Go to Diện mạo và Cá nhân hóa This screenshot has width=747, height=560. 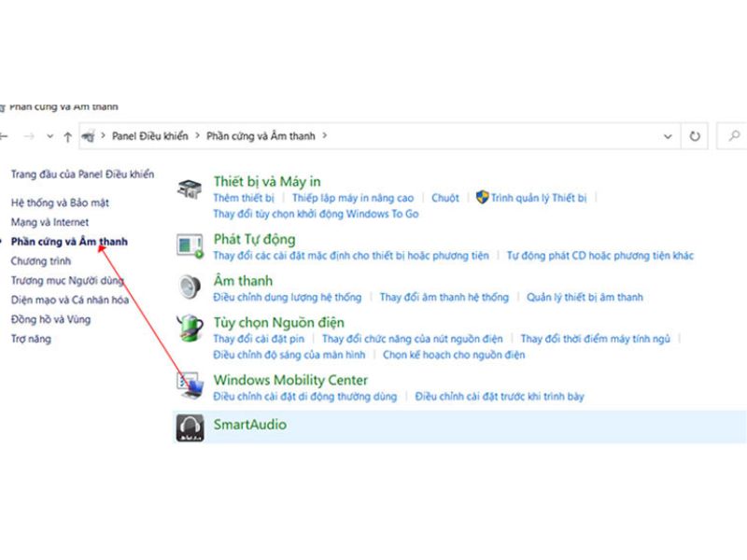pyautogui.click(x=70, y=300)
